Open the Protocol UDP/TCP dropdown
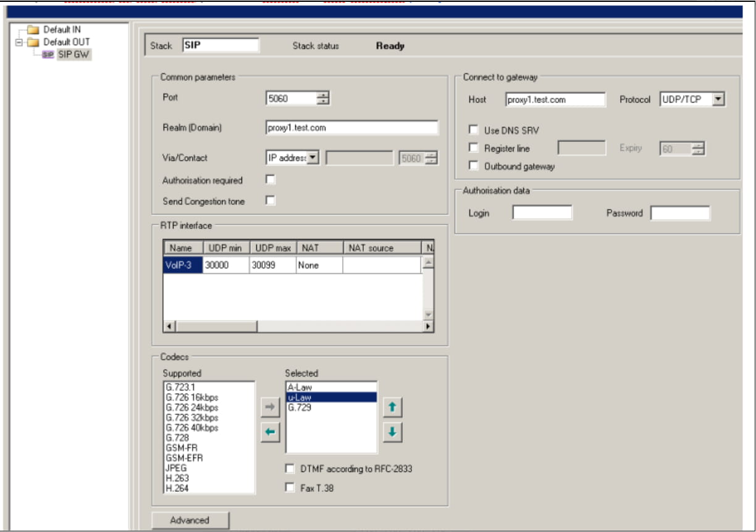The width and height of the screenshot is (756, 532). (x=718, y=99)
